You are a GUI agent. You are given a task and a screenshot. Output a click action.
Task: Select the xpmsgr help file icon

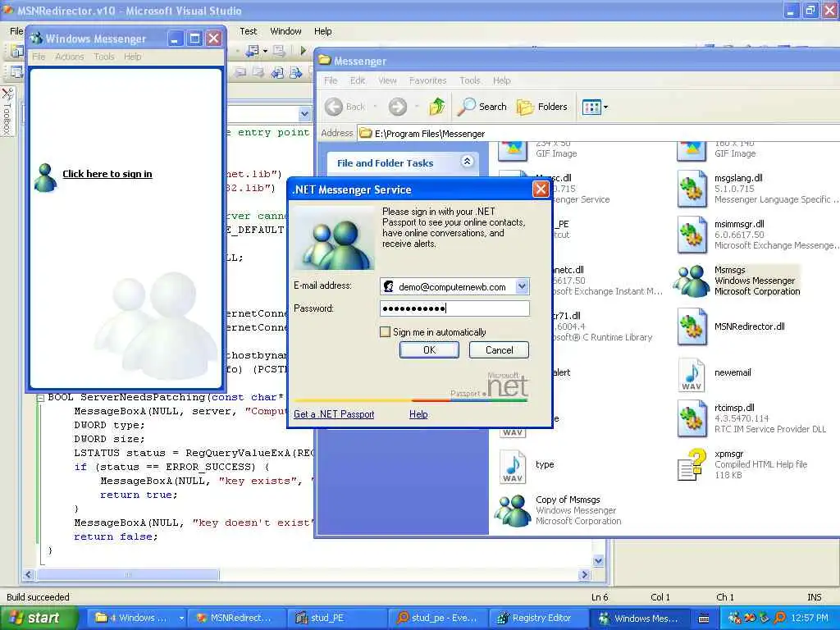pyautogui.click(x=692, y=464)
